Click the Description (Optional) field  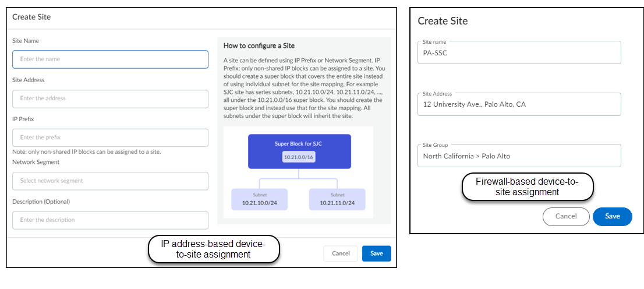110,220
